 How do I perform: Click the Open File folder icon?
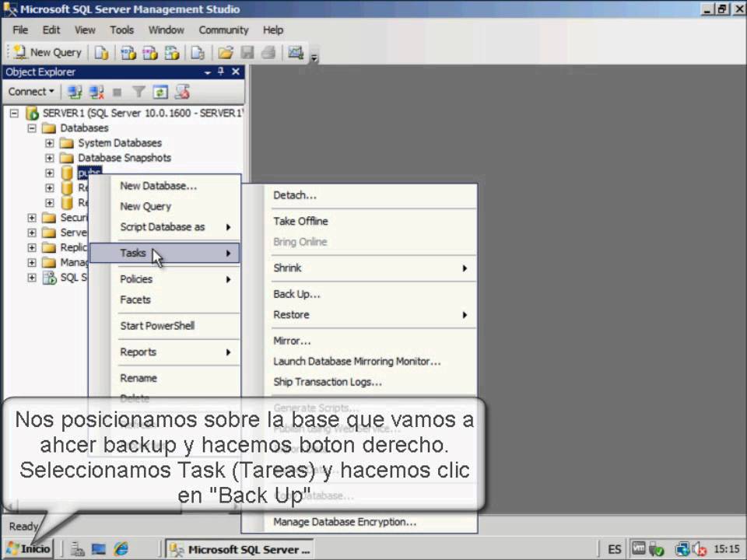point(226,52)
